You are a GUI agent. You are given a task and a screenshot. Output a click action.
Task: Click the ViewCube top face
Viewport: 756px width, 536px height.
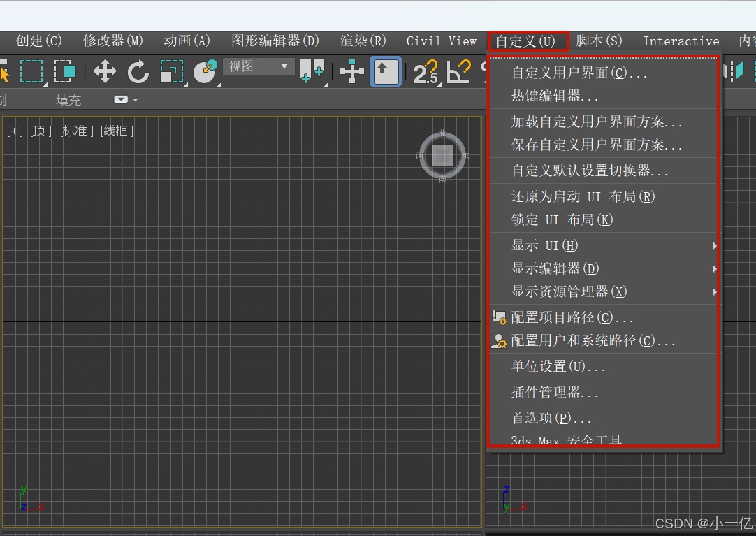tap(442, 156)
